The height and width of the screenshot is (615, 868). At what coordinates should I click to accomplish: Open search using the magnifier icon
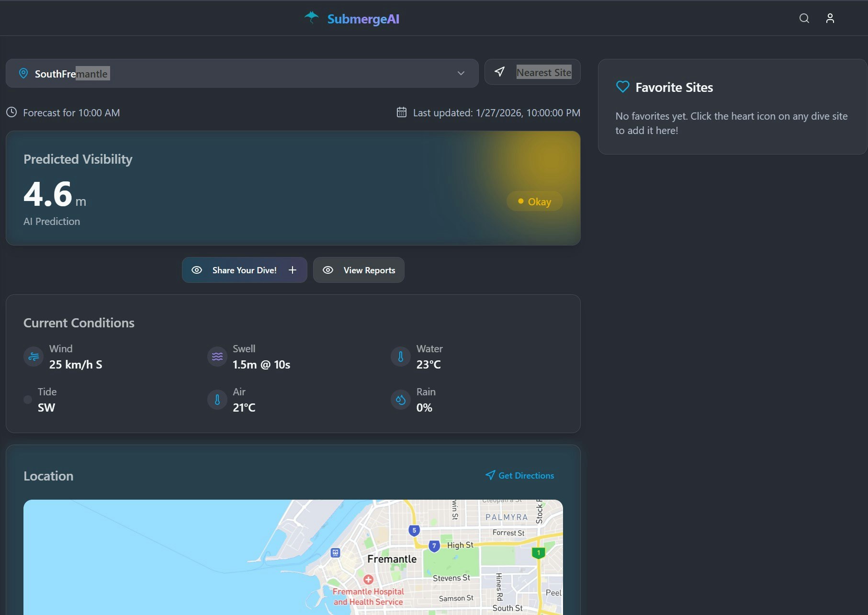[x=804, y=18]
